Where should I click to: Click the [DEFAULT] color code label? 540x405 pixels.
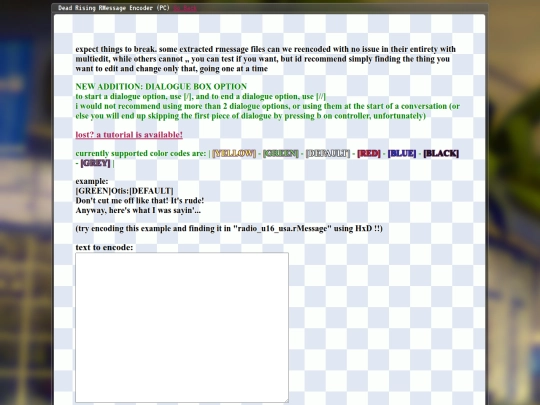pyautogui.click(x=328, y=153)
